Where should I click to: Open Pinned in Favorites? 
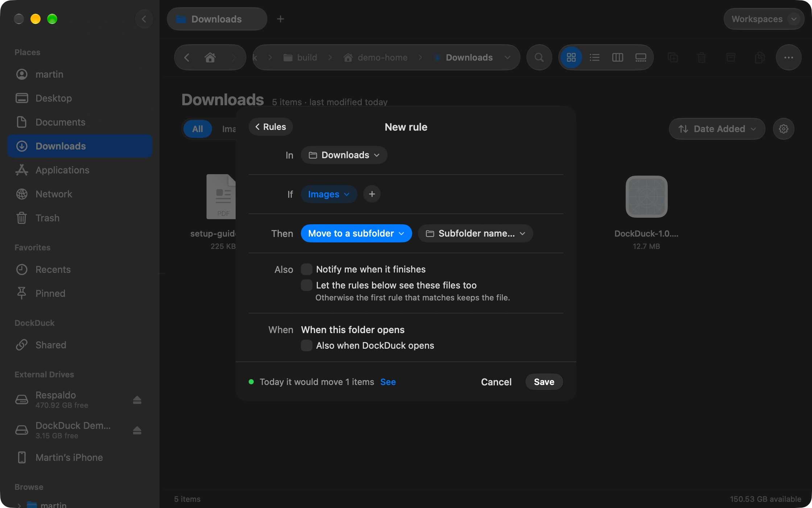(x=80, y=294)
